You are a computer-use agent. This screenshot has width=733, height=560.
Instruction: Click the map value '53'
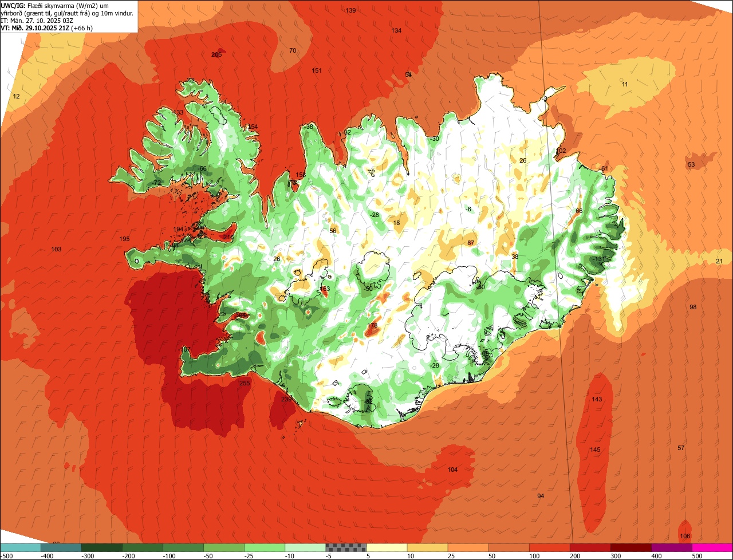691,164
